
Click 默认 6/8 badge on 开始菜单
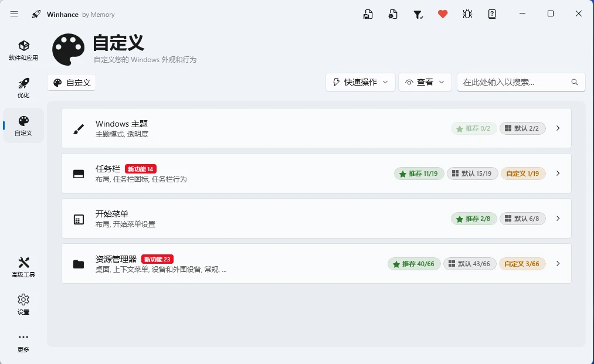coord(523,219)
